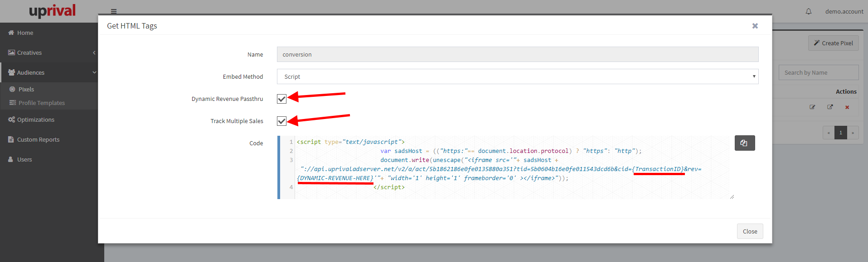Viewport: 868px width, 262px height.
Task: Click the Search by Name field
Action: (818, 72)
